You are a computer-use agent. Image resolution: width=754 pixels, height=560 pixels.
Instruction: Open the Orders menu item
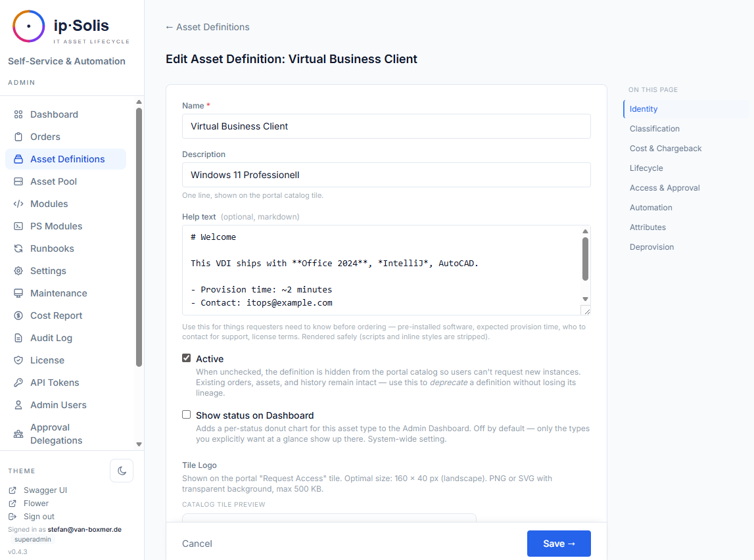[66, 137]
